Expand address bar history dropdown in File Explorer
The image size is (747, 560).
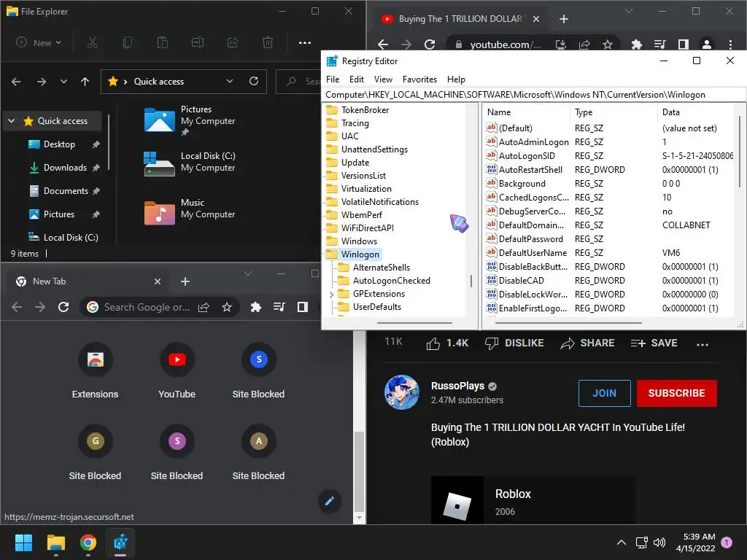click(x=230, y=81)
